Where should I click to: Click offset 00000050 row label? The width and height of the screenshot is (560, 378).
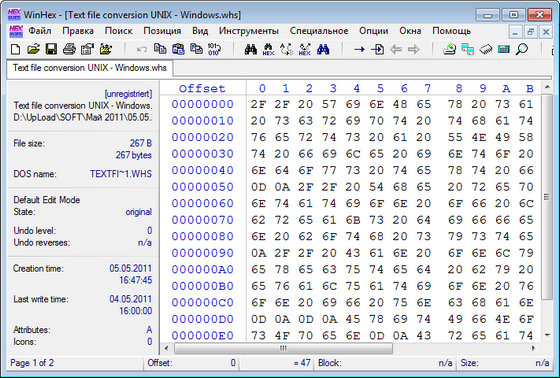(x=202, y=187)
